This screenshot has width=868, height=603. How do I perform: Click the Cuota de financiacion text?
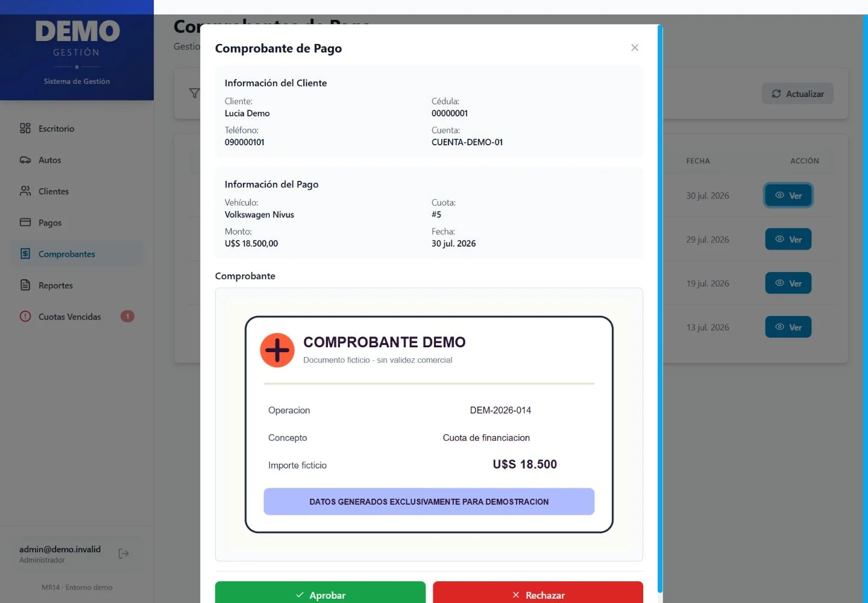pyautogui.click(x=486, y=438)
